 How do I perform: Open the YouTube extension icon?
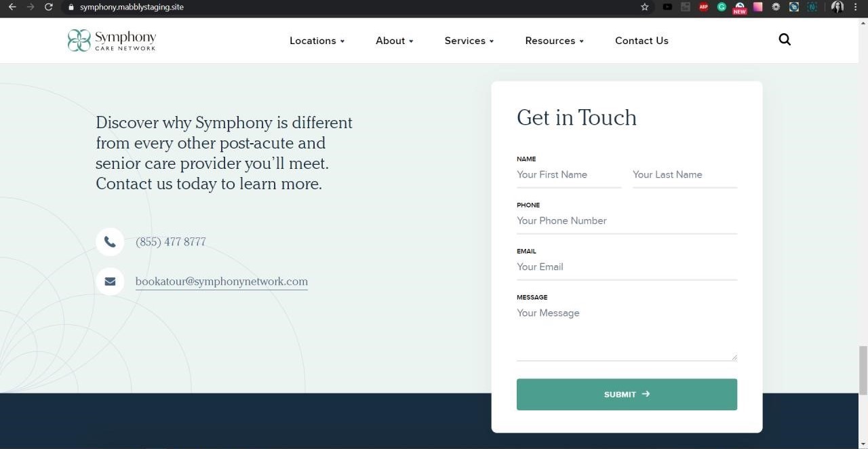[668, 7]
